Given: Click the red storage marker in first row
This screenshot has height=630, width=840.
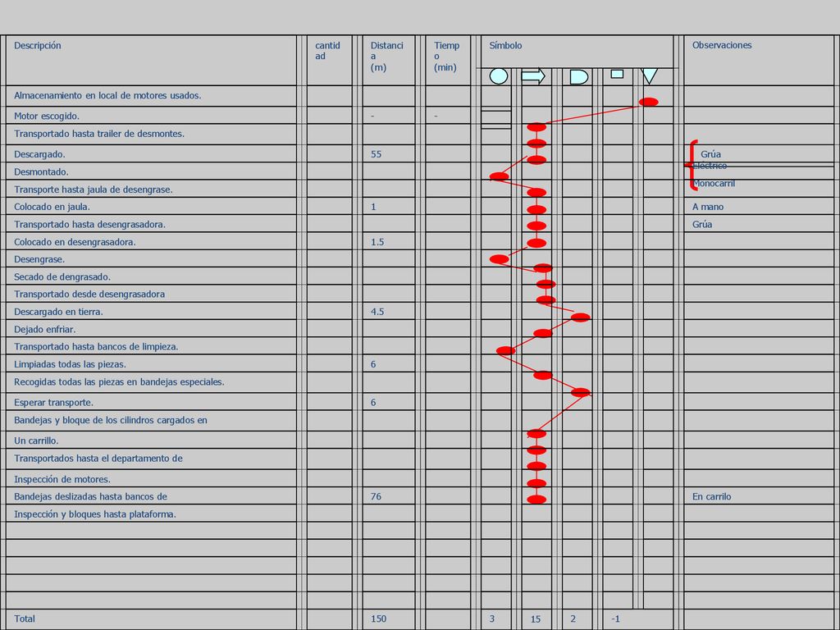Looking at the screenshot, I should click(x=648, y=102).
